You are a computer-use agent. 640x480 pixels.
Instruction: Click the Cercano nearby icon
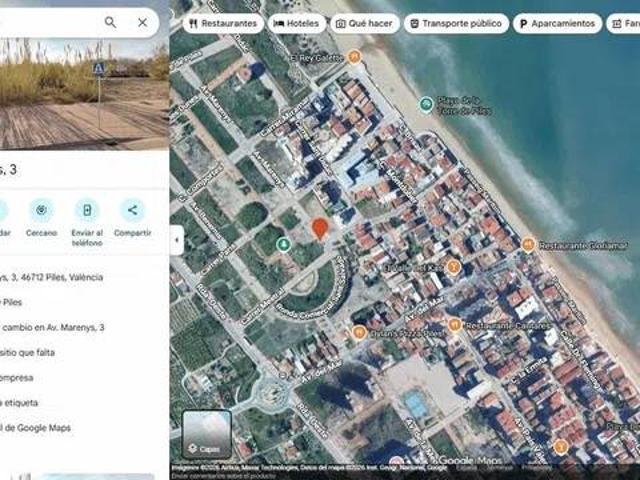pos(41,210)
